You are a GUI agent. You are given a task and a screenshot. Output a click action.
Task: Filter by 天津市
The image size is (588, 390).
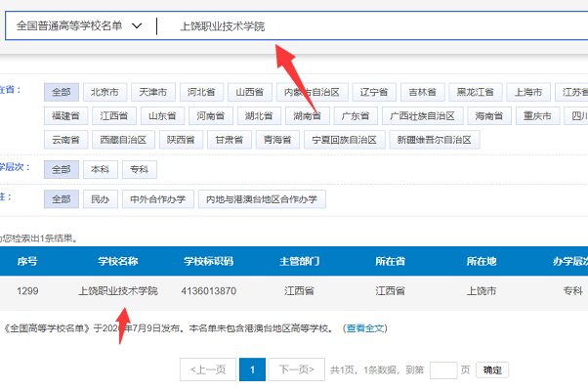[x=153, y=92]
